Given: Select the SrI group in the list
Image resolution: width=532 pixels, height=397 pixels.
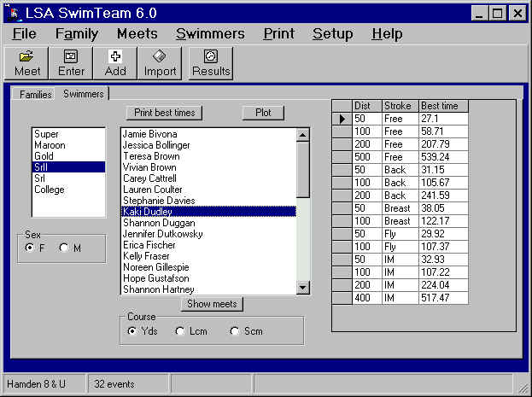Looking at the screenshot, I should pyautogui.click(x=68, y=178).
